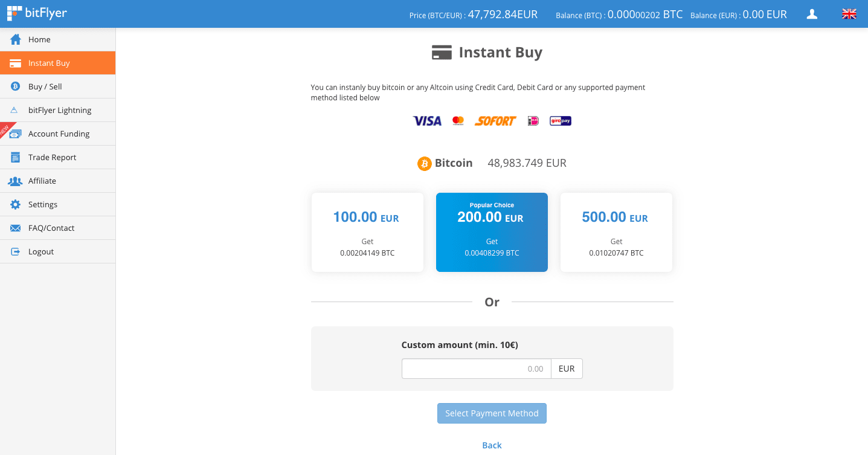Open Settings menu item
The image size is (868, 455).
(x=58, y=204)
